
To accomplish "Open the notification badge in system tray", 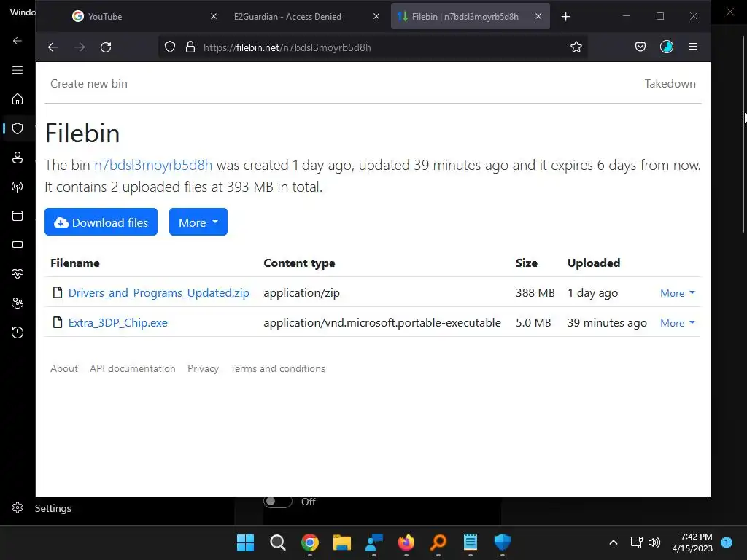I will pos(727,542).
